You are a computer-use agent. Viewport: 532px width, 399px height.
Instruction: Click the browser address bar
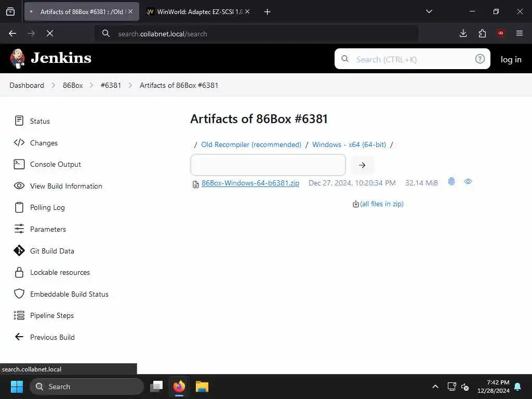(x=256, y=34)
